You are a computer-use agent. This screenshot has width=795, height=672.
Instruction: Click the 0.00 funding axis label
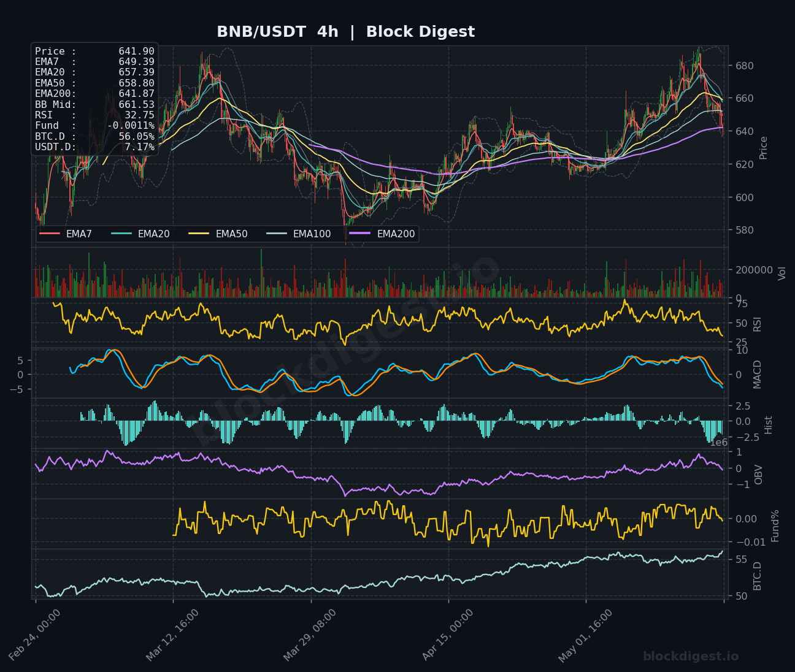point(746,519)
